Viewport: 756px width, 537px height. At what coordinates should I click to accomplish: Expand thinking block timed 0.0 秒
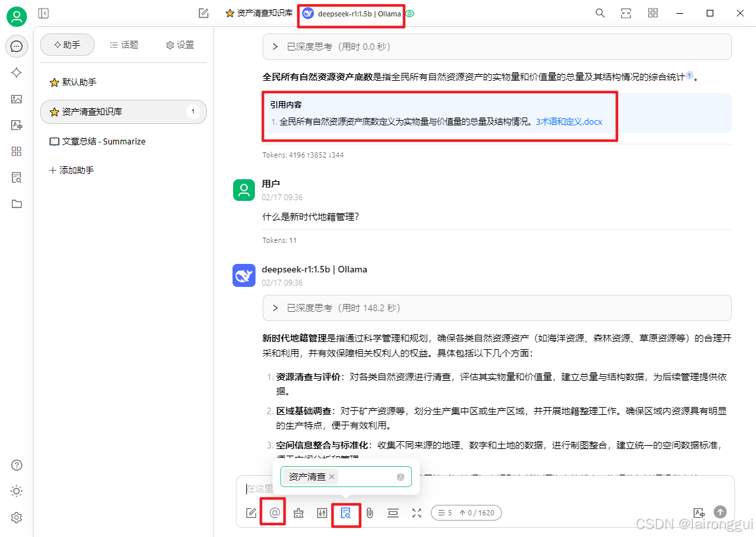pos(497,47)
